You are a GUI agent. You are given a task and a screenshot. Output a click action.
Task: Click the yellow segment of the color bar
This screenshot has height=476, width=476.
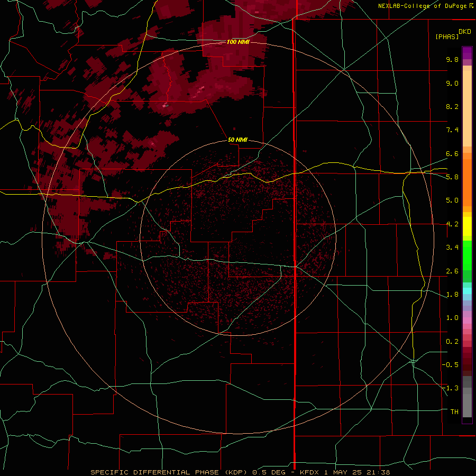click(467, 226)
